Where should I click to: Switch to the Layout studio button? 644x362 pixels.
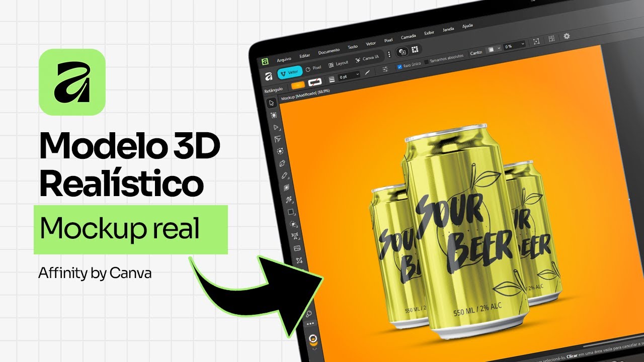(x=339, y=64)
